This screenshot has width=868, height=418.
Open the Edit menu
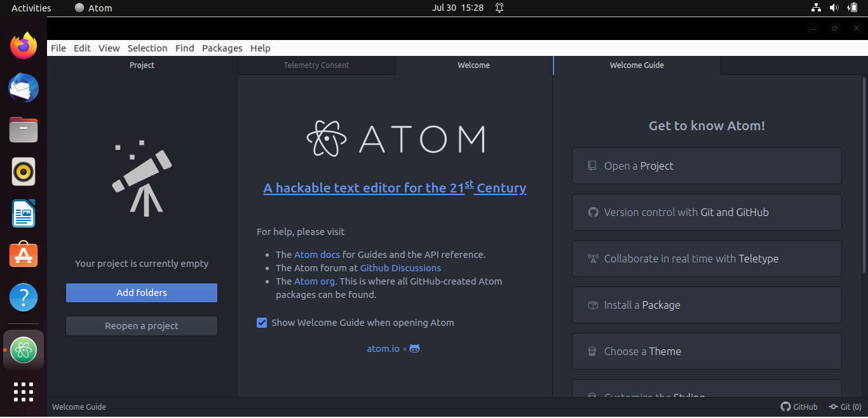[x=82, y=48]
